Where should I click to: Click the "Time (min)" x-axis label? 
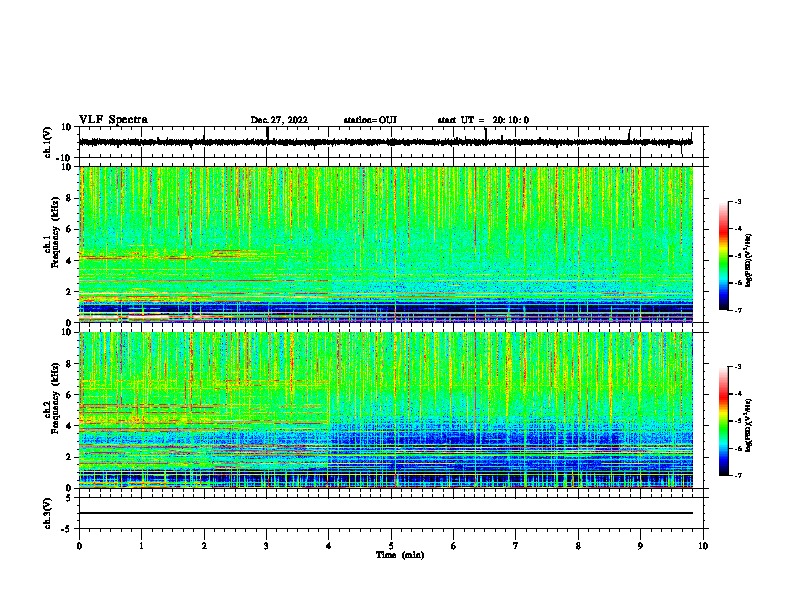(x=400, y=555)
